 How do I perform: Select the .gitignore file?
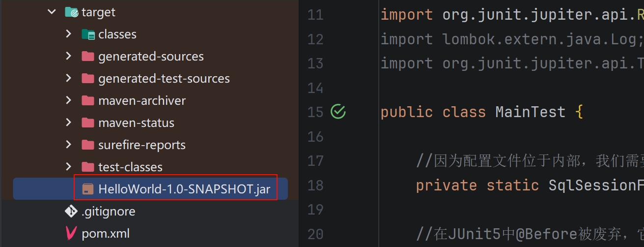tap(108, 212)
